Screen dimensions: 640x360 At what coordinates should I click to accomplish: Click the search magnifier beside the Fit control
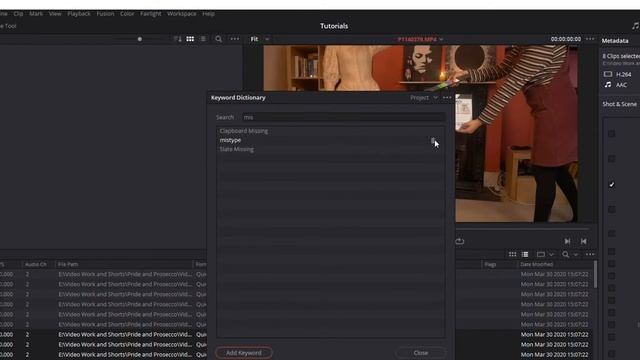point(218,39)
